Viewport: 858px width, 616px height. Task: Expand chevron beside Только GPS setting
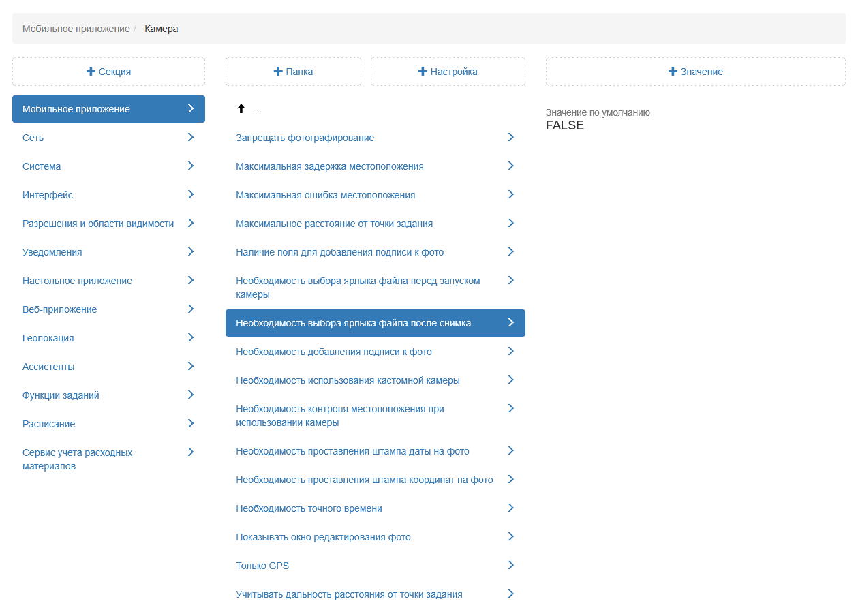click(510, 565)
